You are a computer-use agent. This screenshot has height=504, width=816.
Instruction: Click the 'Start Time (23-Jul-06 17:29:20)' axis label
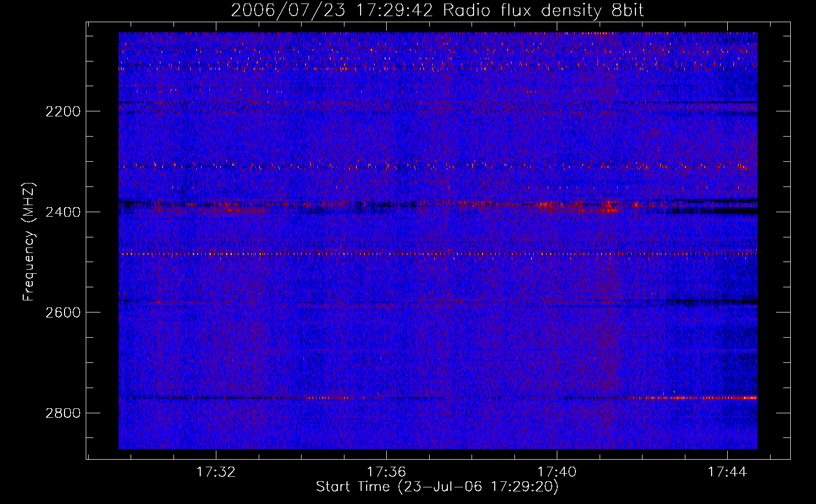437,487
